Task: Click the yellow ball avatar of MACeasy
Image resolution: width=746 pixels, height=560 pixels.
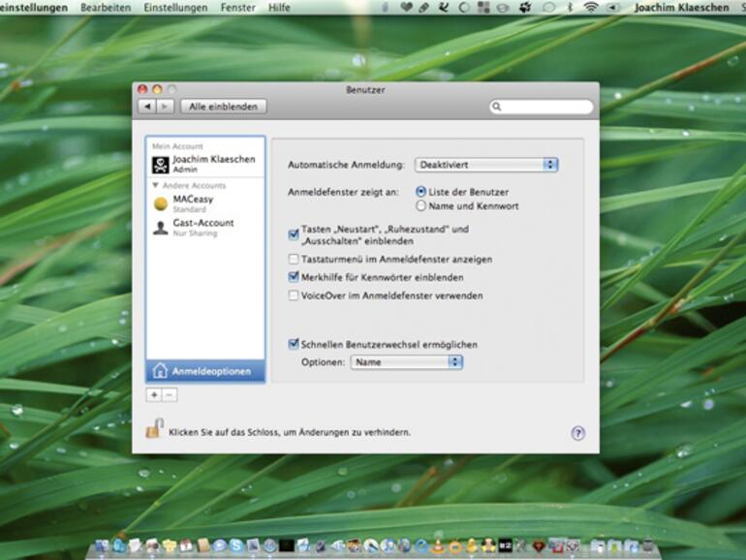Action: (x=161, y=203)
